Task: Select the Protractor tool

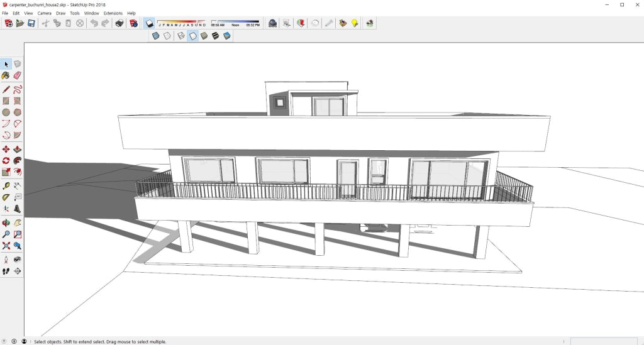Action: [x=6, y=197]
